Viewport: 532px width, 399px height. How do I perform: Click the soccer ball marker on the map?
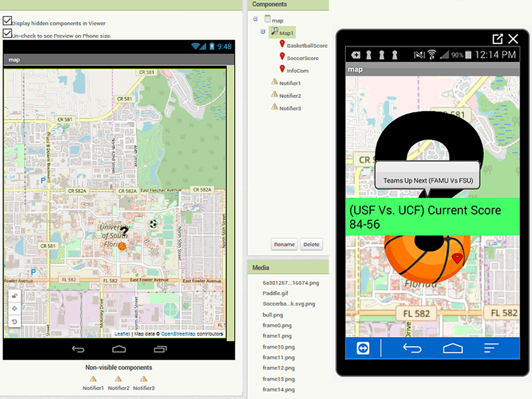[x=153, y=224]
